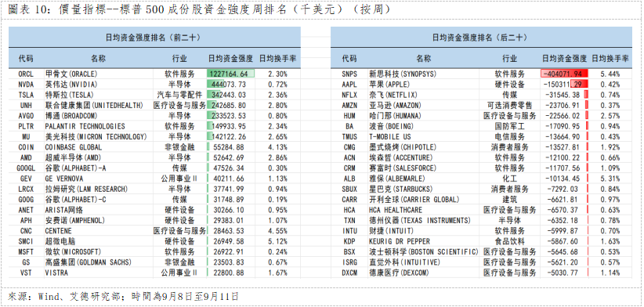
Task: Click 波士顿科学(BOSTON SCIENTIFIC) cell
Action: (x=423, y=251)
